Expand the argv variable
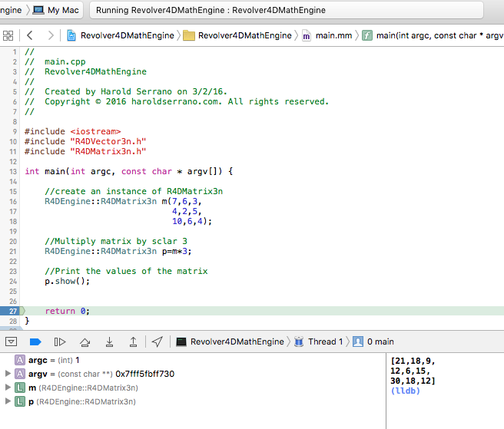The height and width of the screenshot is (429, 504). click(8, 374)
